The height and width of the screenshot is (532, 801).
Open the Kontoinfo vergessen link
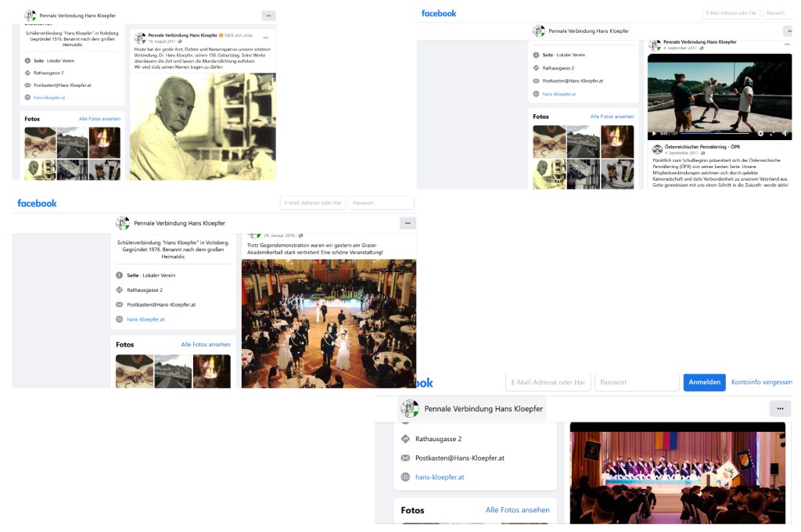click(762, 383)
